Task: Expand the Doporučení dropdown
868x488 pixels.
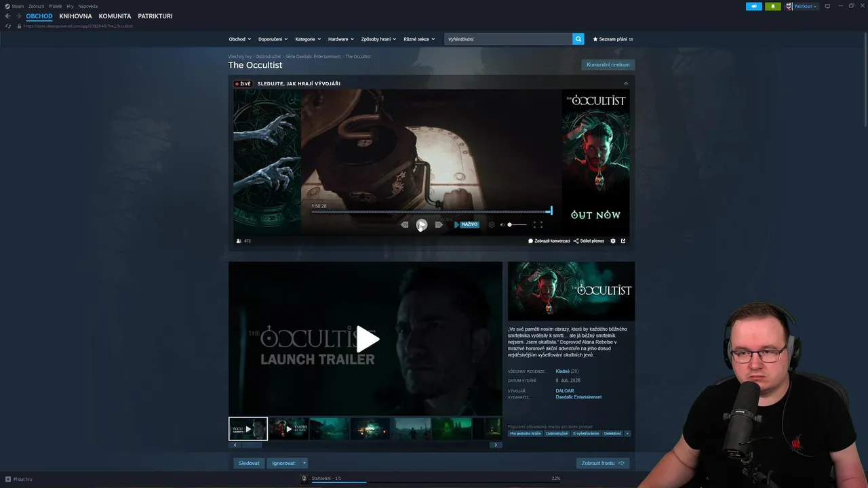Action: point(273,39)
